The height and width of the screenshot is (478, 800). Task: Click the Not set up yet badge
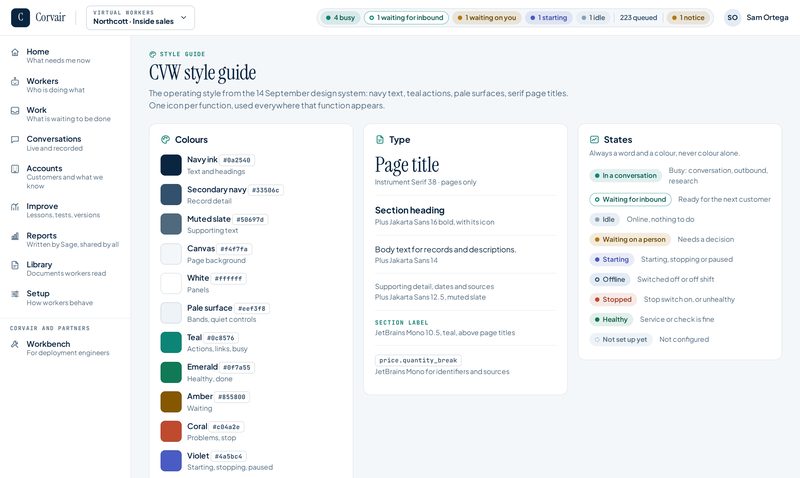coord(621,339)
